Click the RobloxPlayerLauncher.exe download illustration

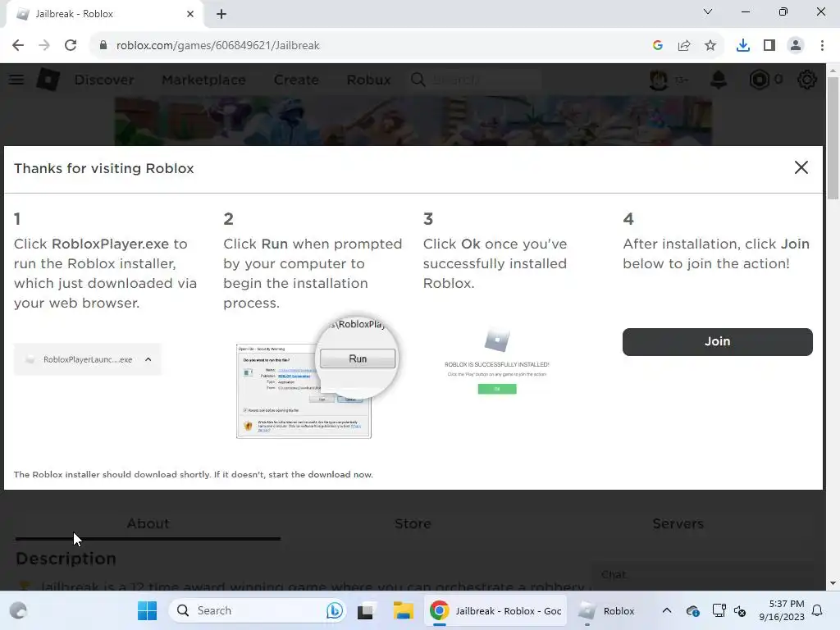87,359
